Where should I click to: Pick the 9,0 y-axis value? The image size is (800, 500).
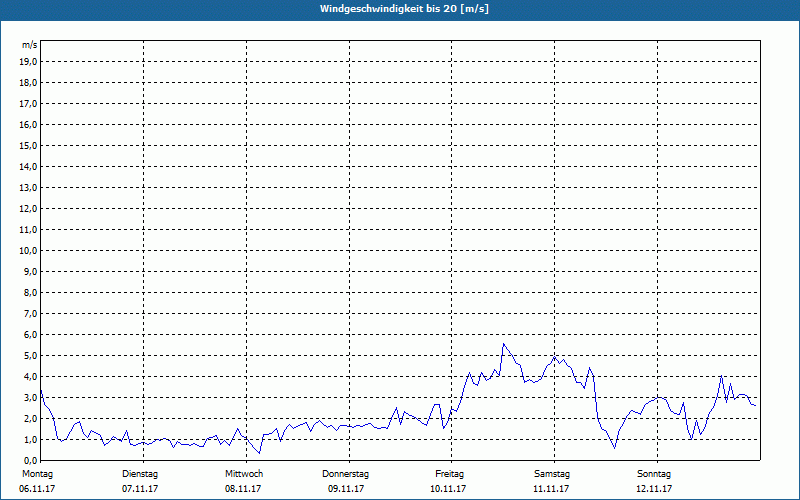[x=31, y=271]
